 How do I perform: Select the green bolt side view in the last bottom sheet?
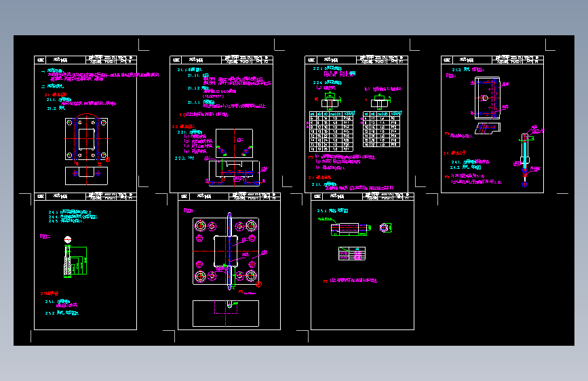click(x=351, y=228)
